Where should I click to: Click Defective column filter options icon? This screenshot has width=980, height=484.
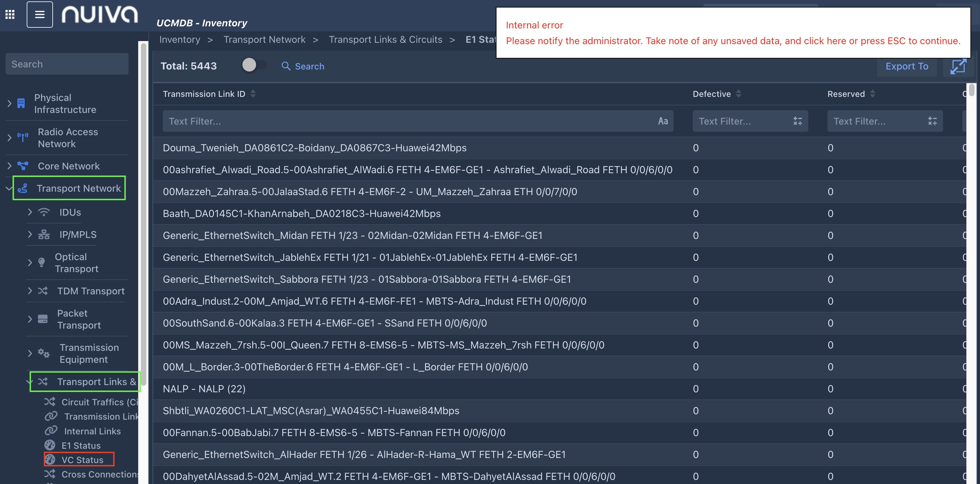[797, 121]
